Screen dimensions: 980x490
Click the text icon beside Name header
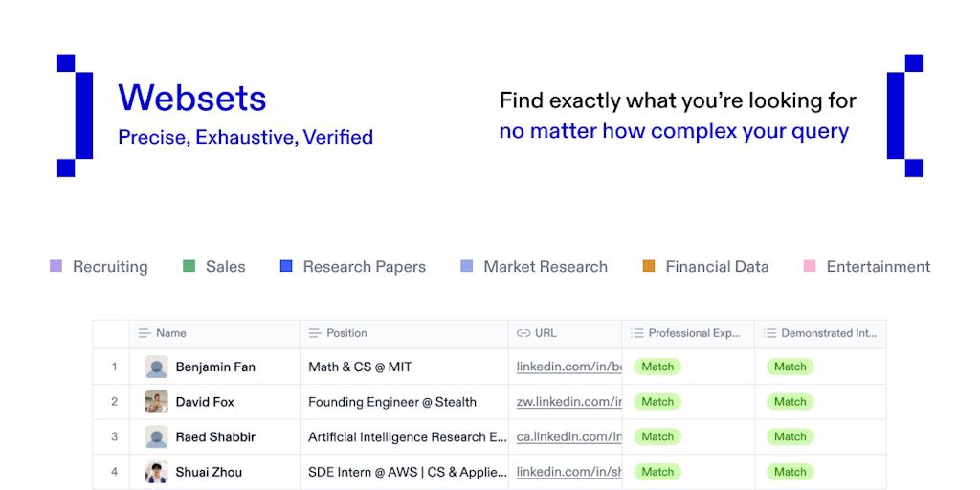(145, 333)
